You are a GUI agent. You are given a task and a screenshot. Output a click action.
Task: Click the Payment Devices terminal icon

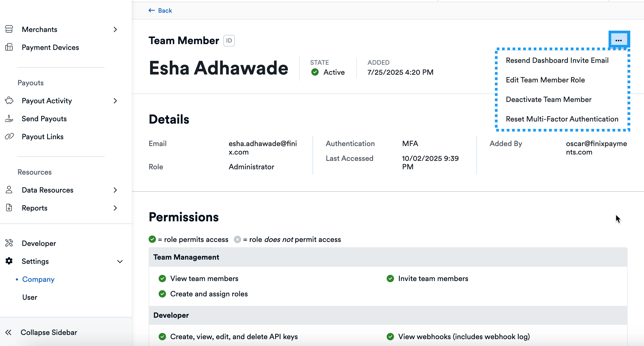point(9,47)
